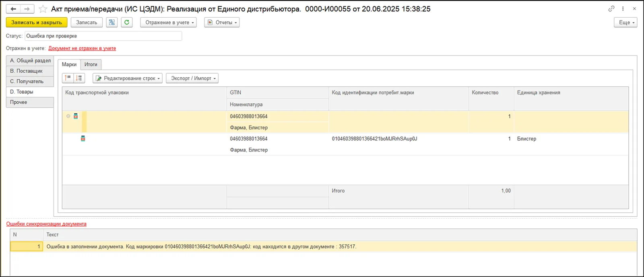The height and width of the screenshot is (277, 644).
Task: Click the Записать и закрыть button
Action: 37,23
